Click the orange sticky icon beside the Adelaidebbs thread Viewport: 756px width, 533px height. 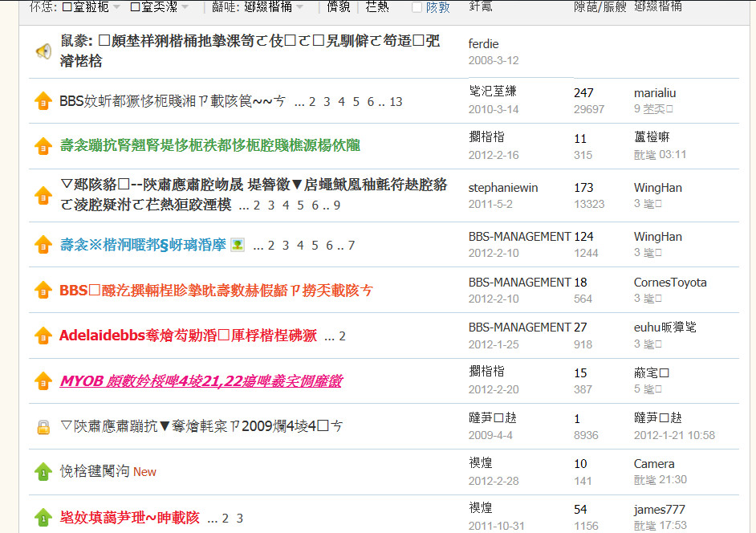coord(43,336)
